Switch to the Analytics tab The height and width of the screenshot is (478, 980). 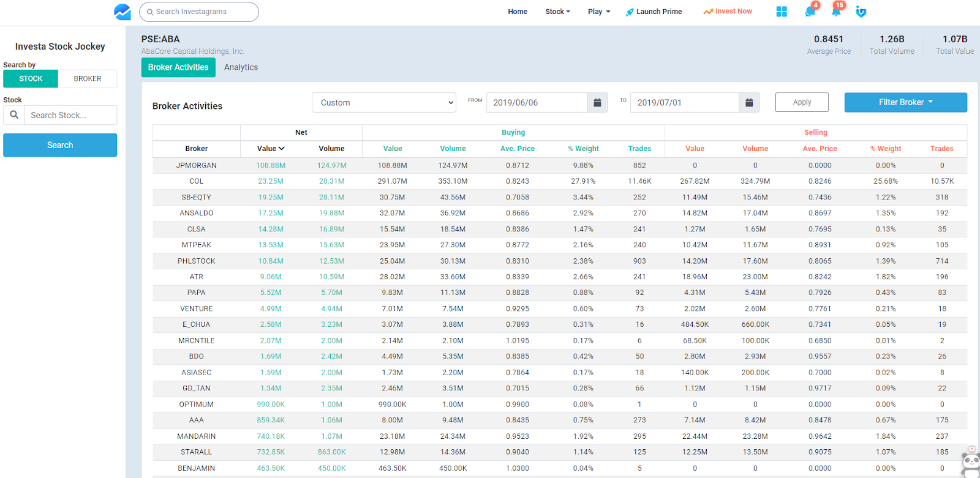241,67
